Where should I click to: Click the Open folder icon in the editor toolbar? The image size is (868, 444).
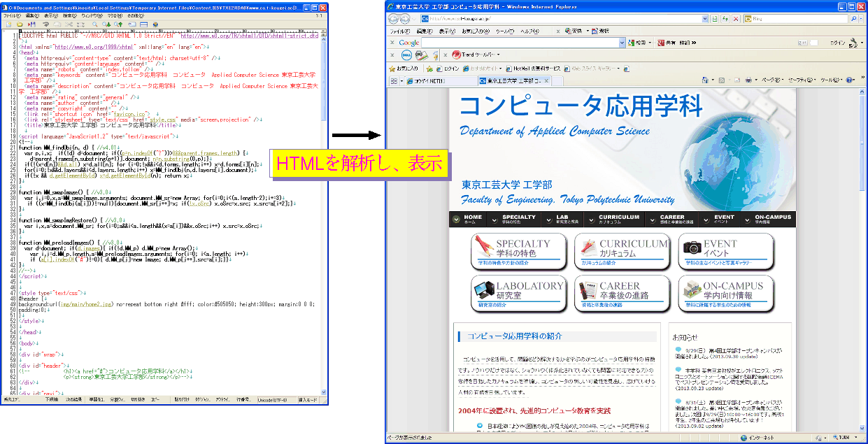20,24
